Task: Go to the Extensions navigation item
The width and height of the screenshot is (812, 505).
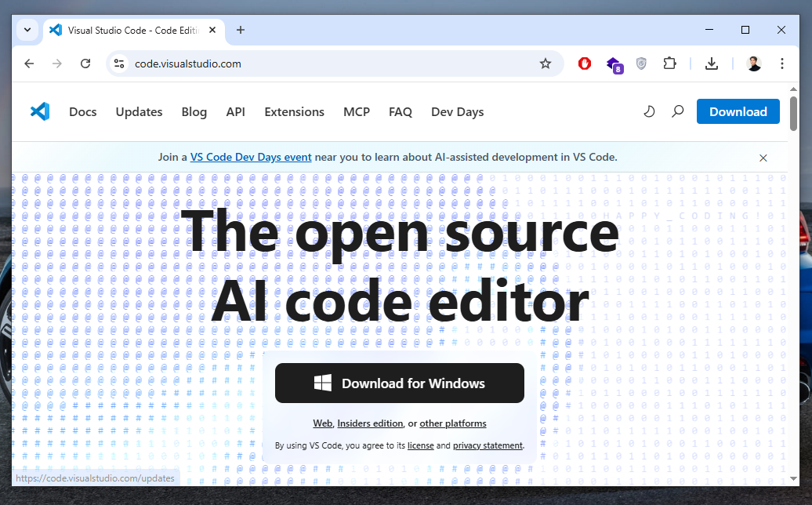Action: click(294, 111)
